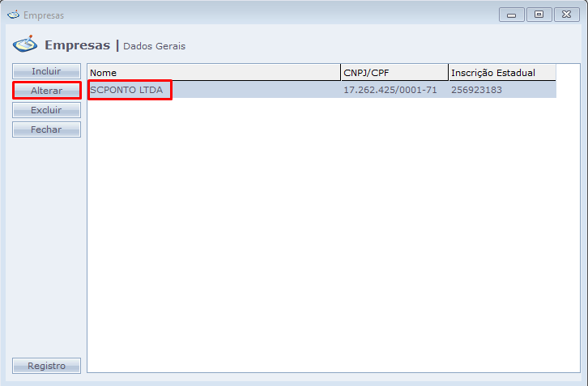Open the Registro button
The height and width of the screenshot is (386, 588).
point(46,366)
